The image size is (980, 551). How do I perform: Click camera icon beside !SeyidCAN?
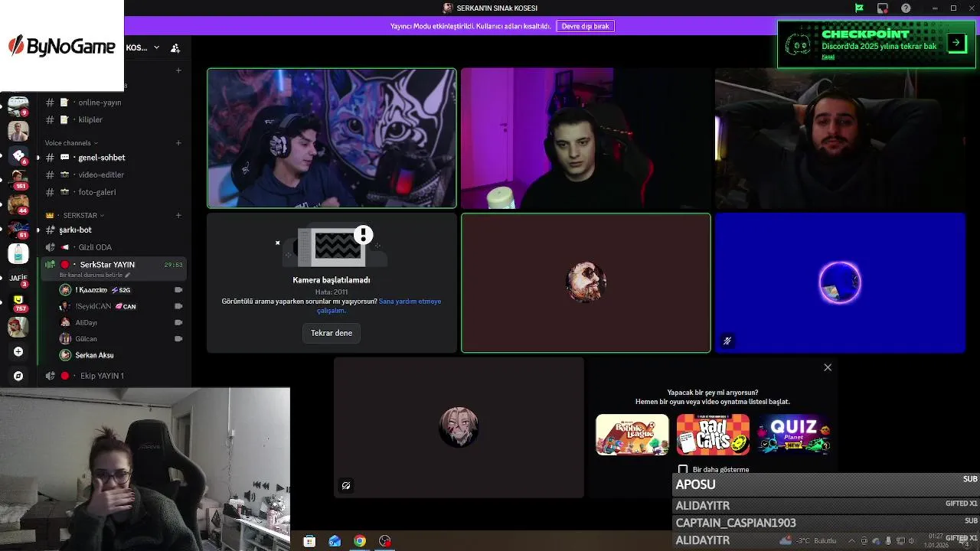click(178, 306)
